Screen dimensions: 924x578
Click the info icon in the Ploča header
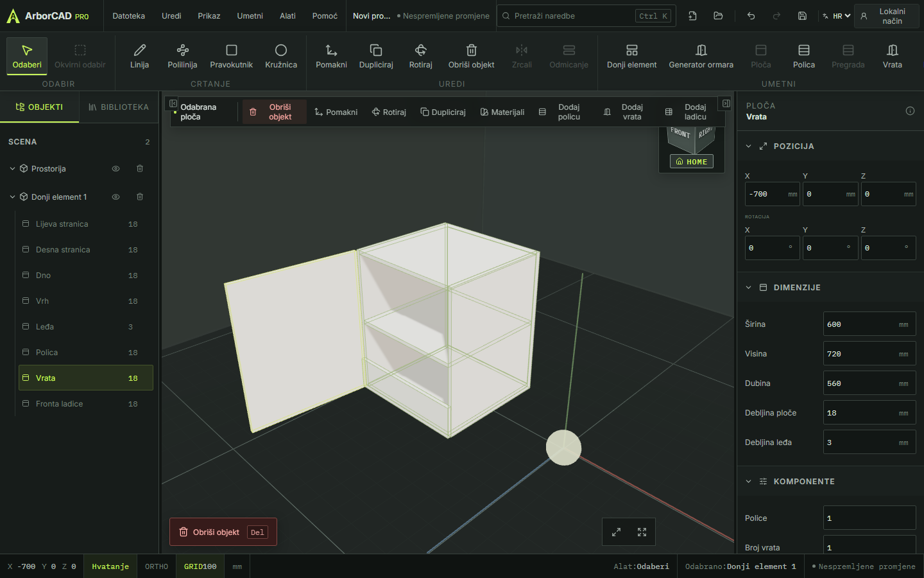[910, 111]
